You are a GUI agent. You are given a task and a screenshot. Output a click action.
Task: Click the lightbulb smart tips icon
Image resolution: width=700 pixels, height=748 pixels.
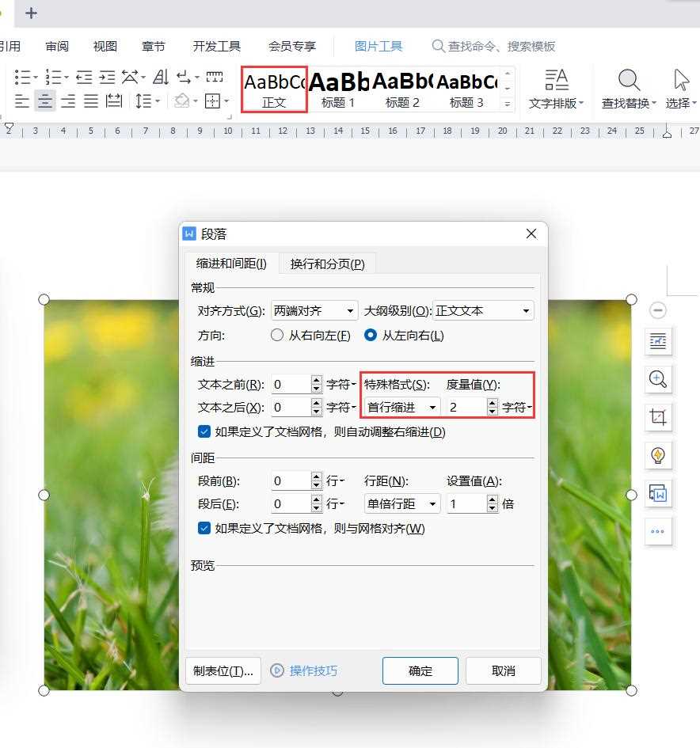[x=658, y=456]
